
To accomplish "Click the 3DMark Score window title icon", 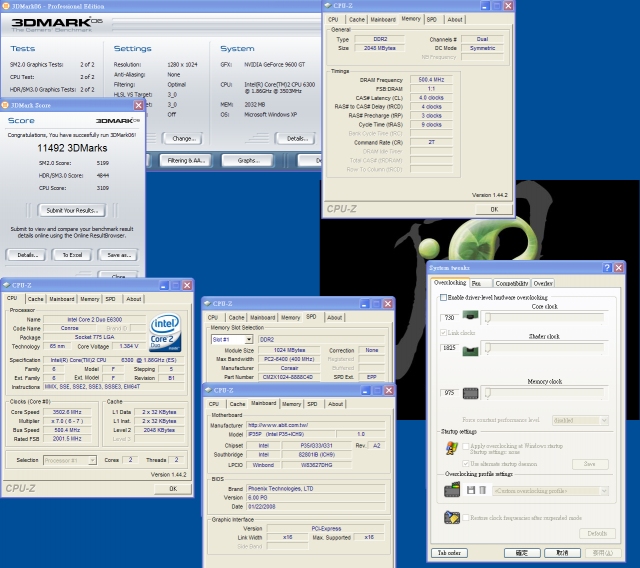I will coord(5,105).
